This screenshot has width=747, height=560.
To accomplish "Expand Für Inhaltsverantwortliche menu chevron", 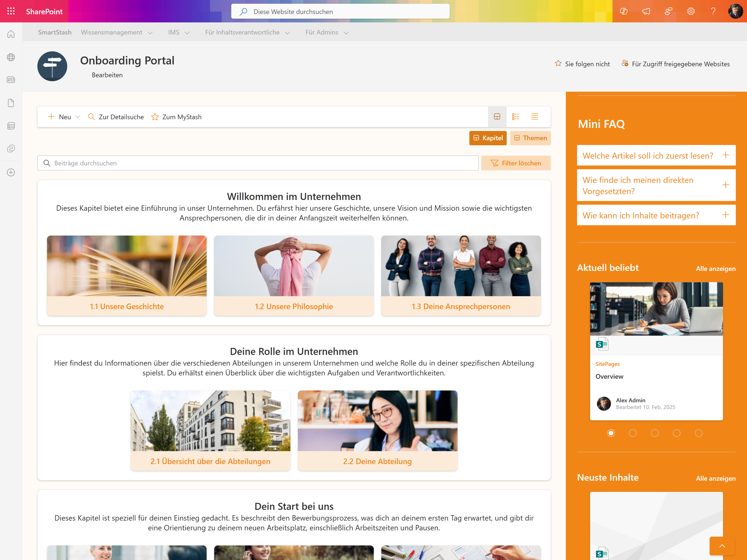I will pyautogui.click(x=287, y=33).
